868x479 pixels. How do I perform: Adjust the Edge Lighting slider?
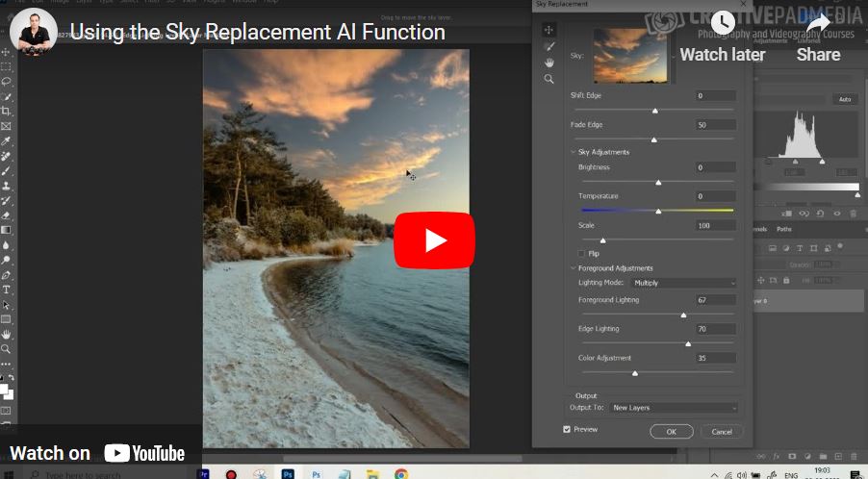[x=688, y=343]
